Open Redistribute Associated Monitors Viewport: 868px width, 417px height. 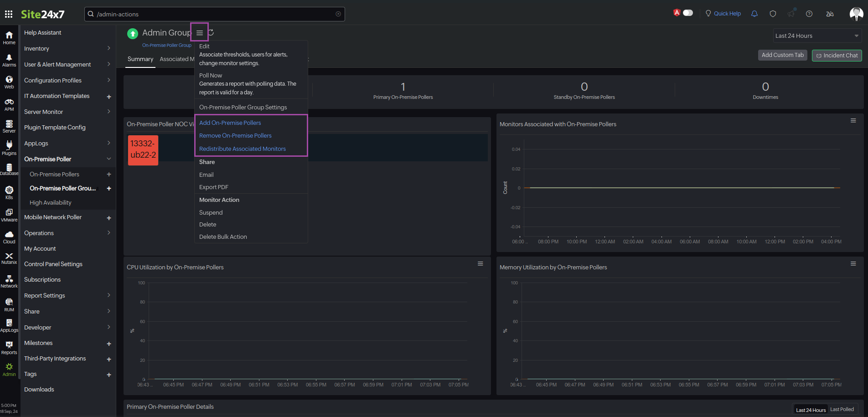242,149
